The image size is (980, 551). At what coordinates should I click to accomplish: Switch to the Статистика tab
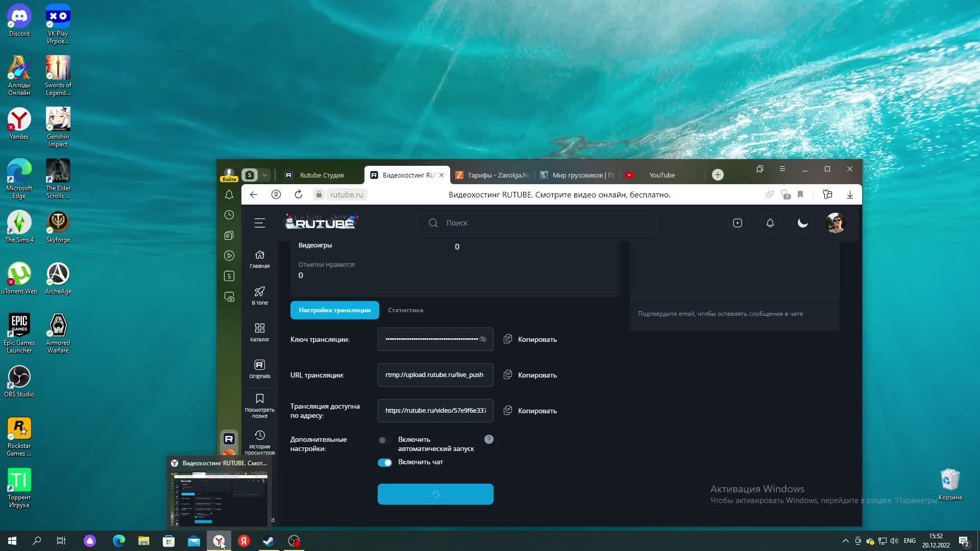click(405, 310)
